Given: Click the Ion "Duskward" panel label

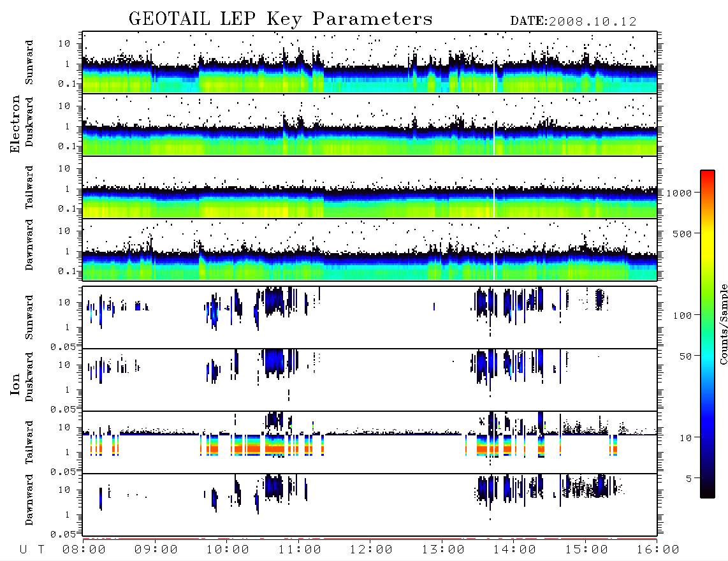Looking at the screenshot, I should point(29,377).
